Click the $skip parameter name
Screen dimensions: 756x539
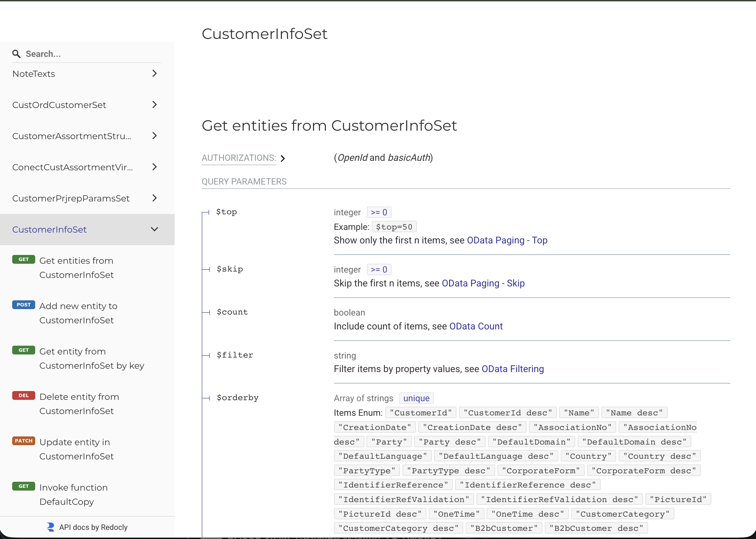[230, 269]
